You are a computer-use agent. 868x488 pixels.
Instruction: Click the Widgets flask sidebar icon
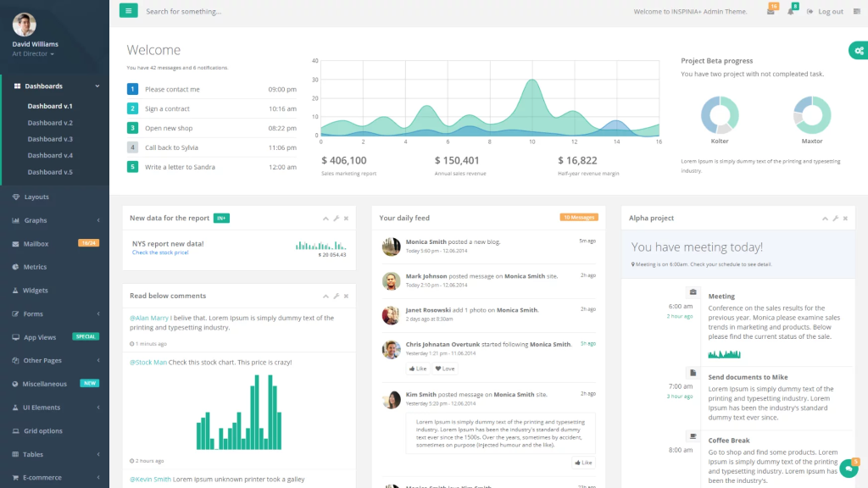click(x=15, y=291)
